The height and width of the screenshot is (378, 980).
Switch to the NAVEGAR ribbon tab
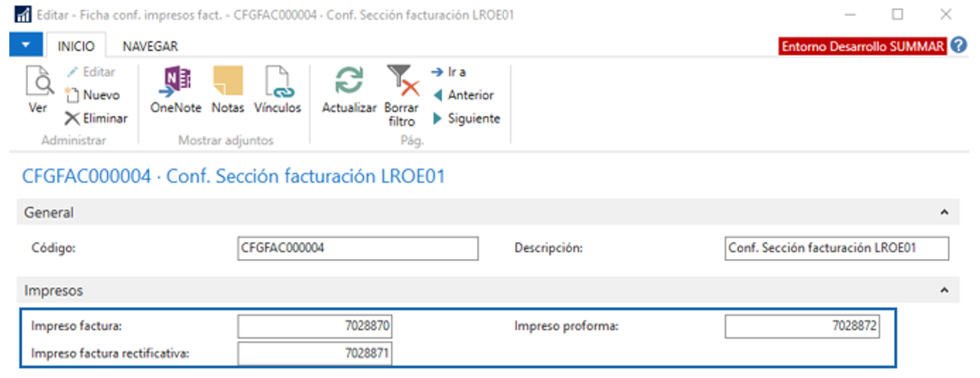(x=150, y=46)
